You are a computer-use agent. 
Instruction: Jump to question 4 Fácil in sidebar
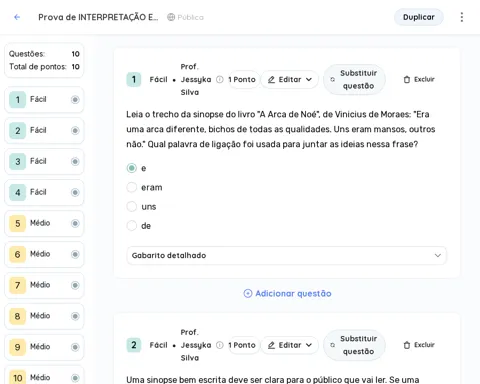pyautogui.click(x=44, y=192)
